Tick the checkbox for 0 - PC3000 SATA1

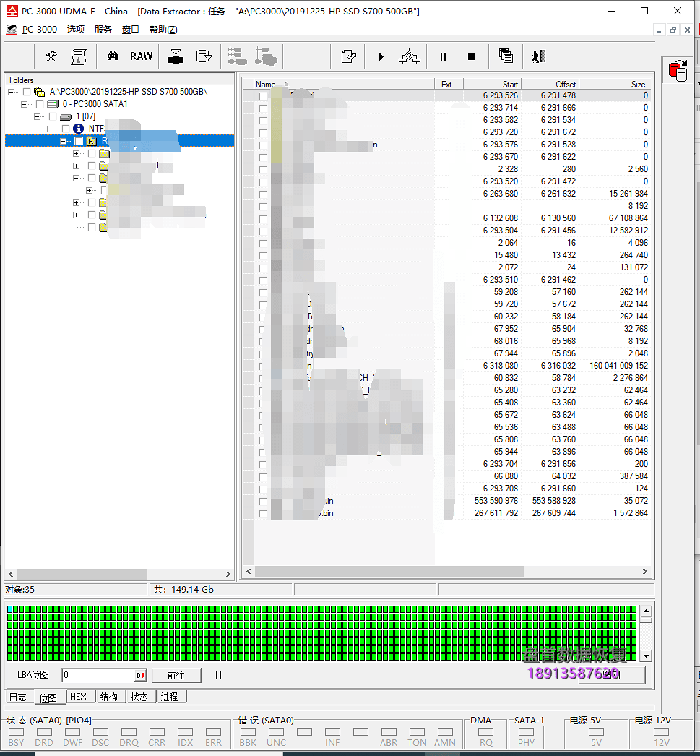click(40, 104)
